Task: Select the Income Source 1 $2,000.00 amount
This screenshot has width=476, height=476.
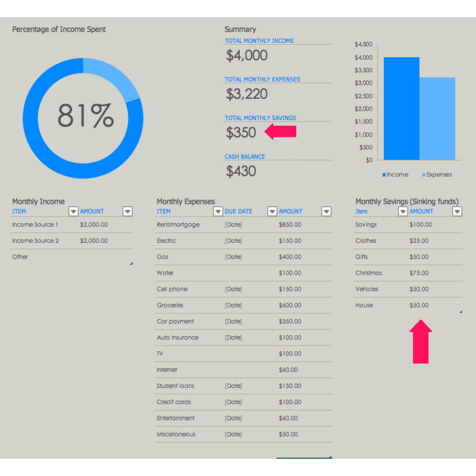Action: pyautogui.click(x=94, y=225)
